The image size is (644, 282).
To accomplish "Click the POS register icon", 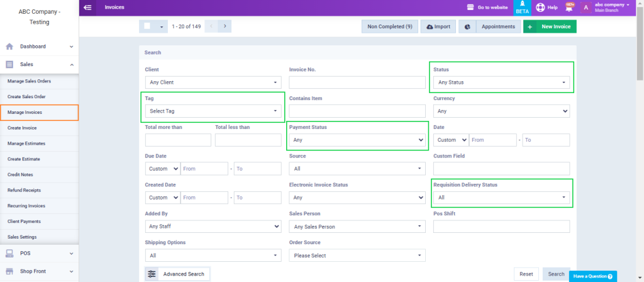I will coord(9,253).
